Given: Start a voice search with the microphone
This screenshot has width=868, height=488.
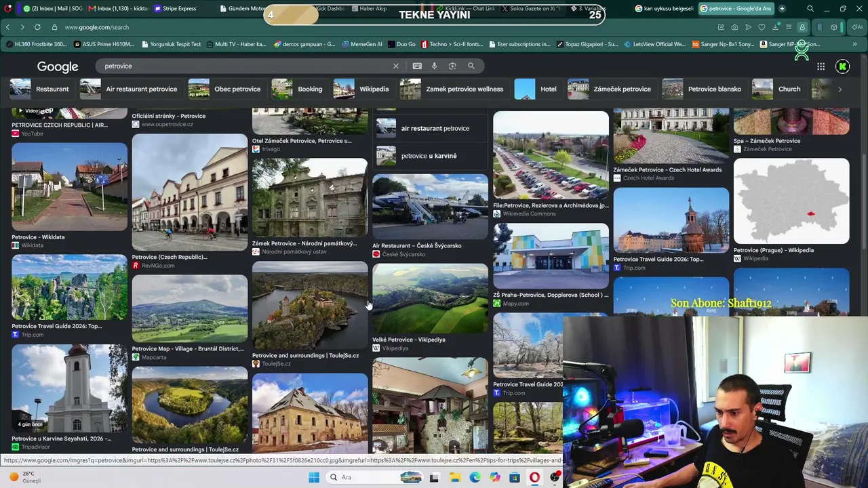Looking at the screenshot, I should click(435, 66).
